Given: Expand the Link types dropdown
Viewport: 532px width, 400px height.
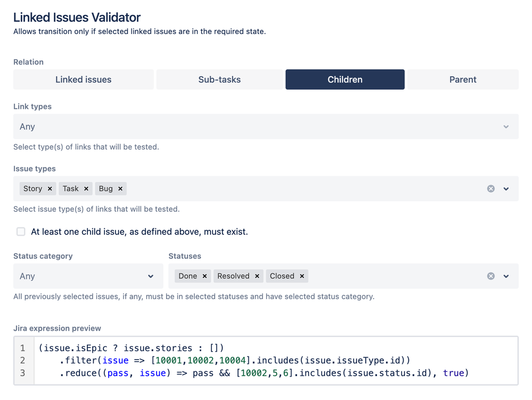Looking at the screenshot, I should [266, 127].
